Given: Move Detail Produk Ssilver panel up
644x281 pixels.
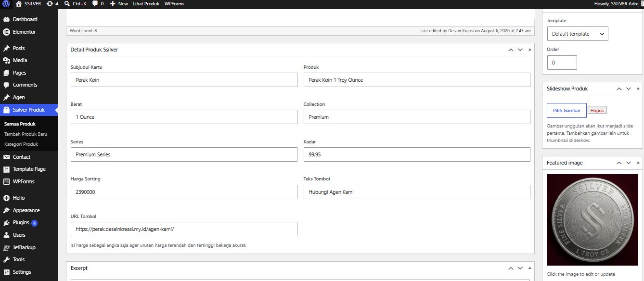Looking at the screenshot, I should [x=511, y=50].
